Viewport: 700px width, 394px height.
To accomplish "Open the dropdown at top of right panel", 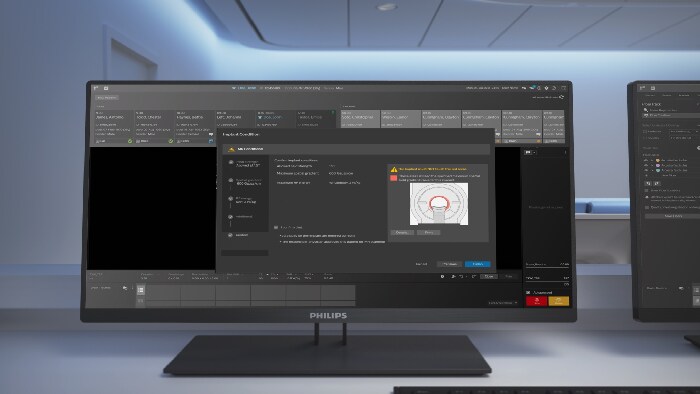I will click(x=530, y=152).
